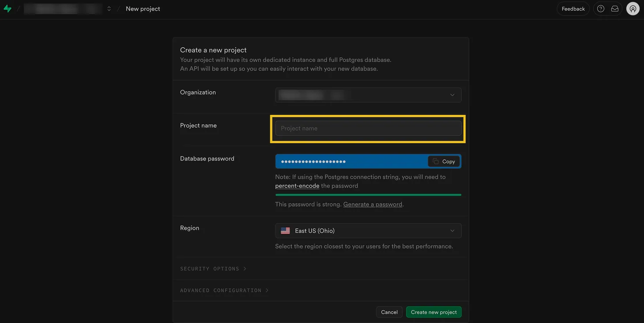Click the US flag in Region selector
The width and height of the screenshot is (644, 323).
pos(286,231)
